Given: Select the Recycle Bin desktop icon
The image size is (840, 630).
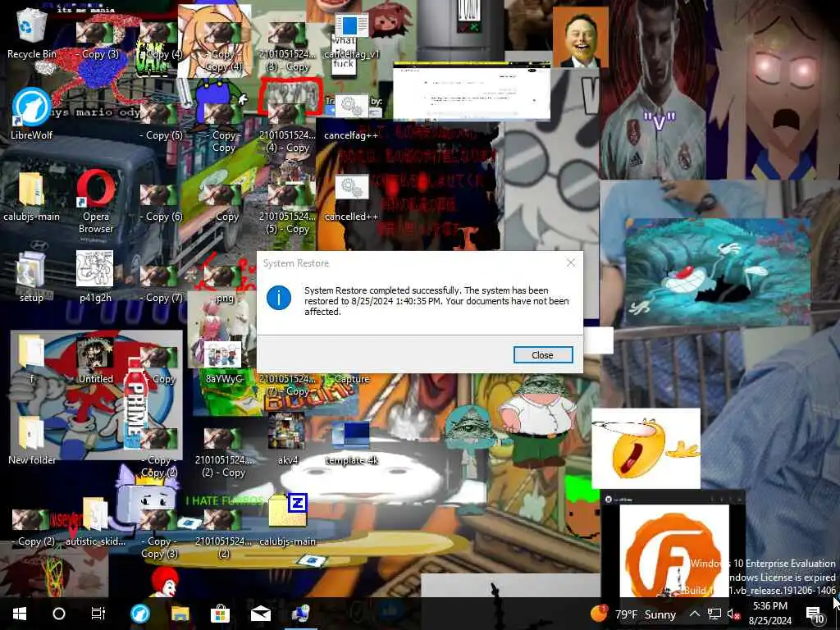Looking at the screenshot, I should tap(32, 34).
